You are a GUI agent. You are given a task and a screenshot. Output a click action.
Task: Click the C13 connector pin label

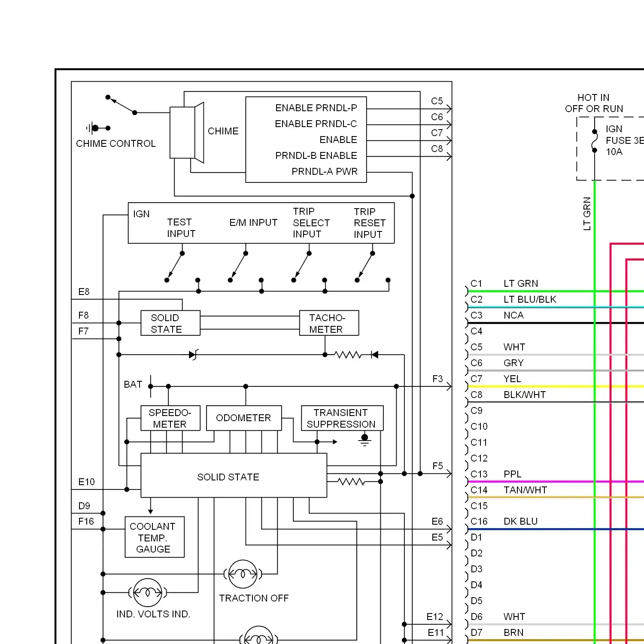coord(479,474)
